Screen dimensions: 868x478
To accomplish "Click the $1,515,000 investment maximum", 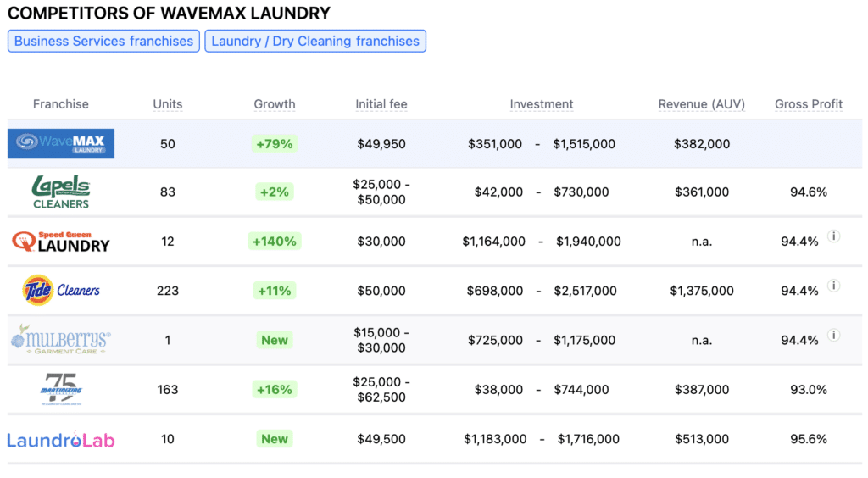I will (x=584, y=144).
